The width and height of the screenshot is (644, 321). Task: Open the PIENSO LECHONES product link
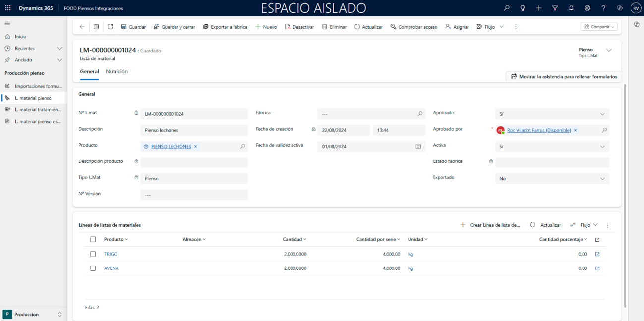point(171,147)
